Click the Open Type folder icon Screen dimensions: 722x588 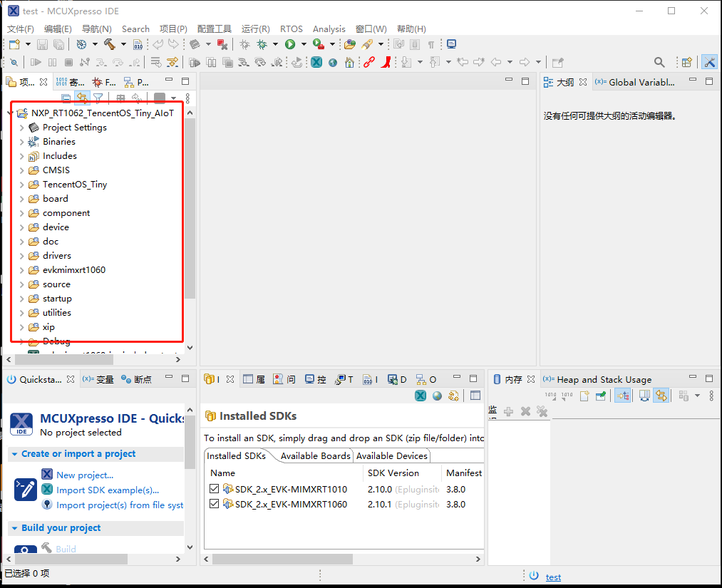point(350,44)
